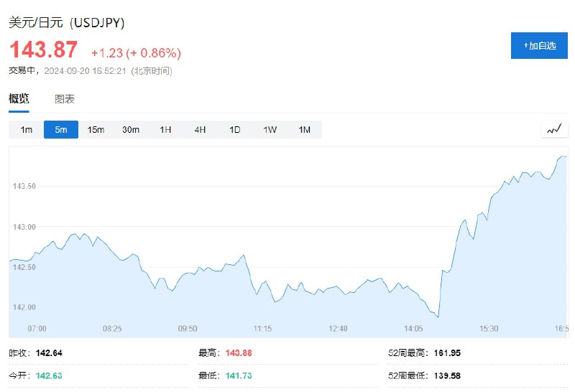Click the 143.87 current price
The width and height of the screenshot is (575, 392).
pyautogui.click(x=44, y=50)
